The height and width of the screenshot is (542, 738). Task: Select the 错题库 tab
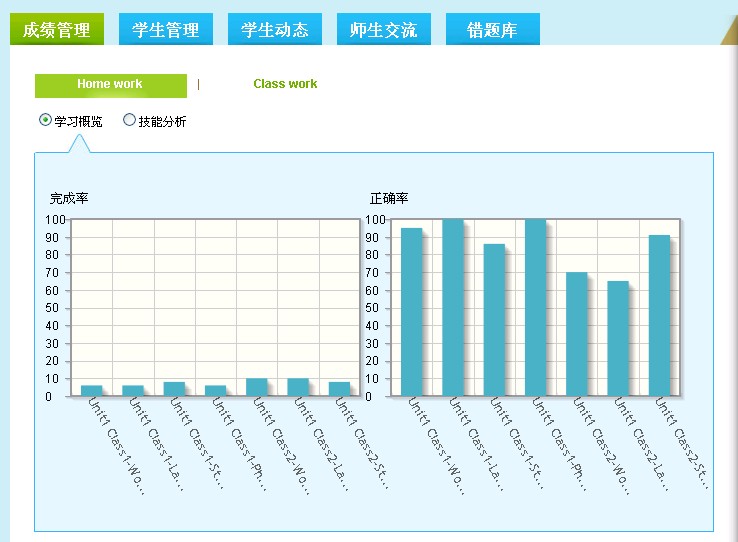[493, 30]
